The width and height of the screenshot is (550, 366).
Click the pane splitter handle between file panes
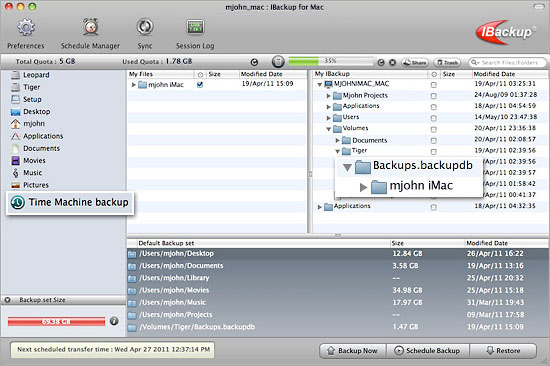tap(310, 174)
